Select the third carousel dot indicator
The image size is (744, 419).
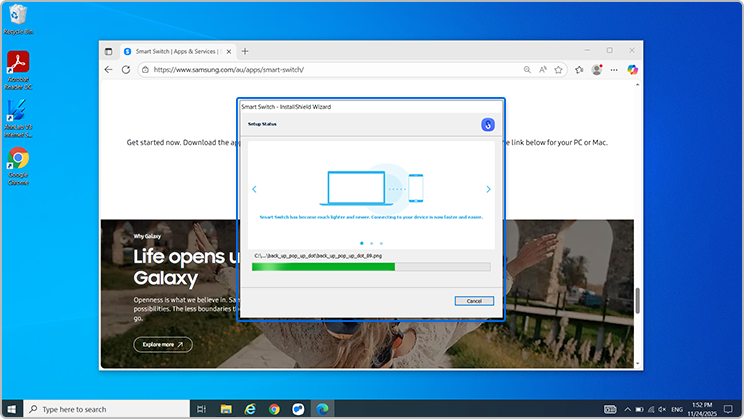381,243
